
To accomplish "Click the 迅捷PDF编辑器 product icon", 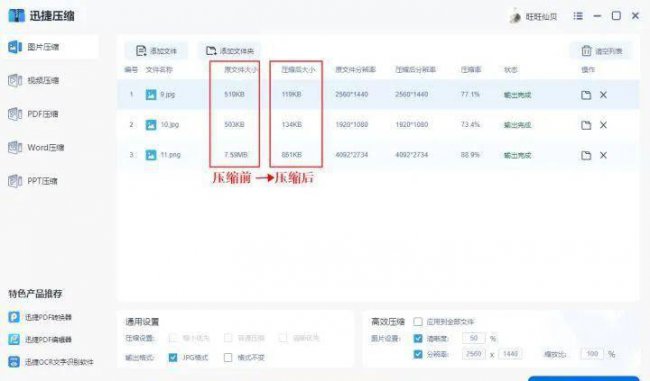I will [14, 340].
